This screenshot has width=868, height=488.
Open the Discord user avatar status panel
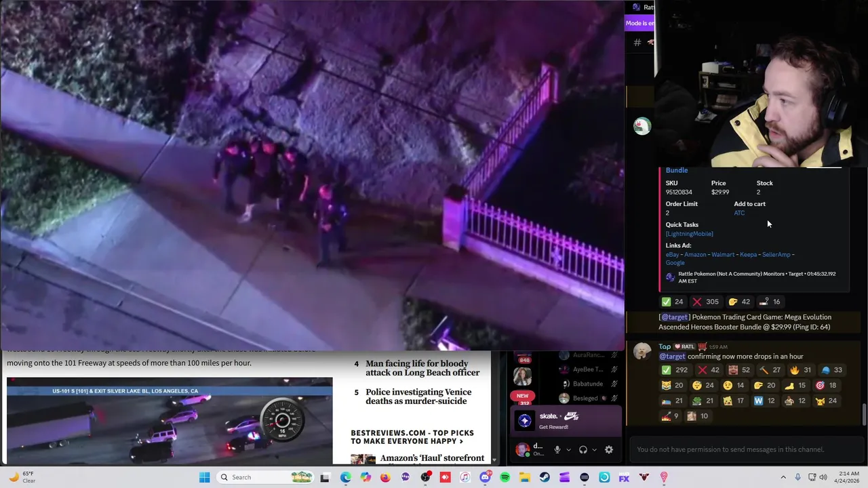pos(521,449)
